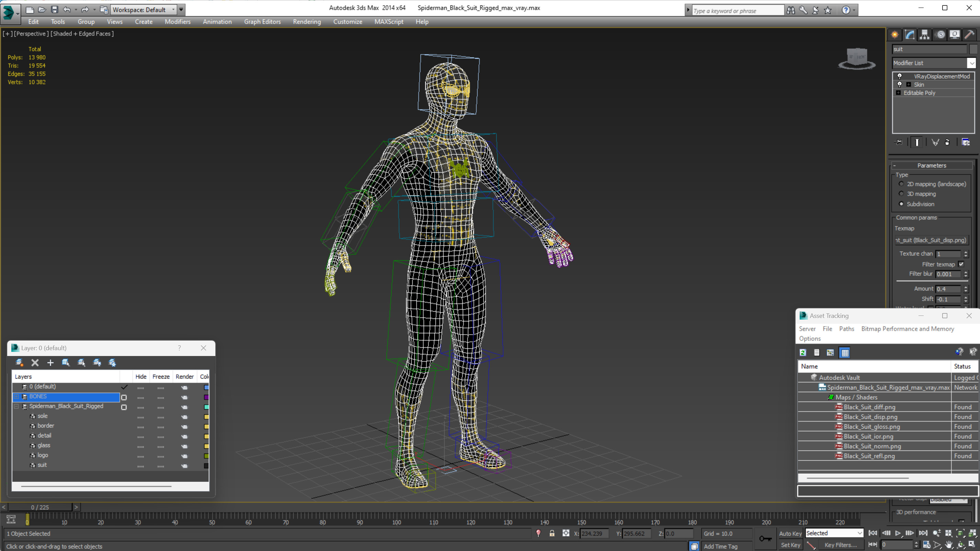
Task: Click Selection Lock toggle padlock
Action: click(552, 533)
